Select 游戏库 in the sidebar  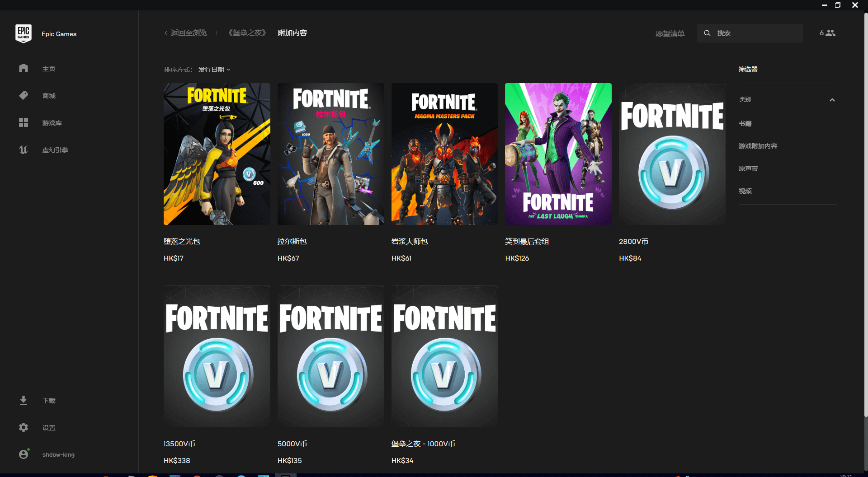[52, 123]
